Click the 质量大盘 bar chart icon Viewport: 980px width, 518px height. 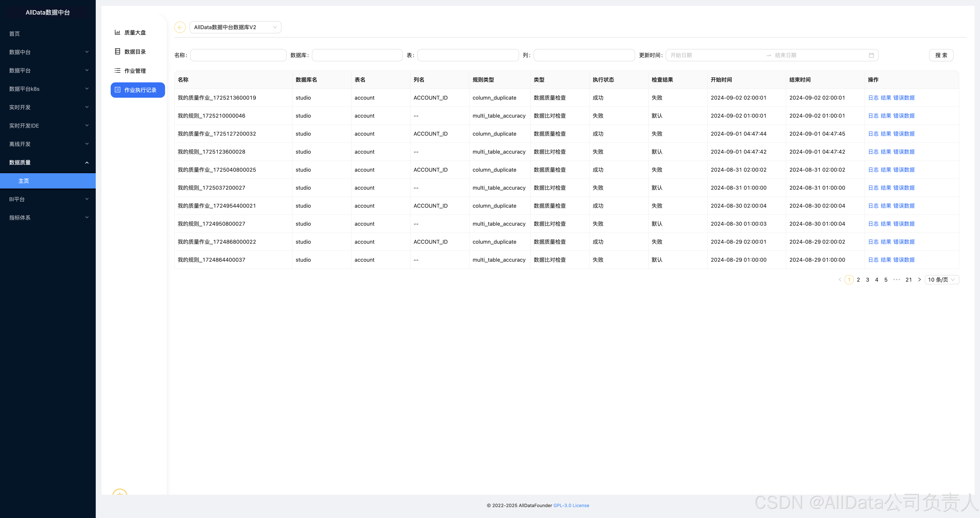click(118, 33)
